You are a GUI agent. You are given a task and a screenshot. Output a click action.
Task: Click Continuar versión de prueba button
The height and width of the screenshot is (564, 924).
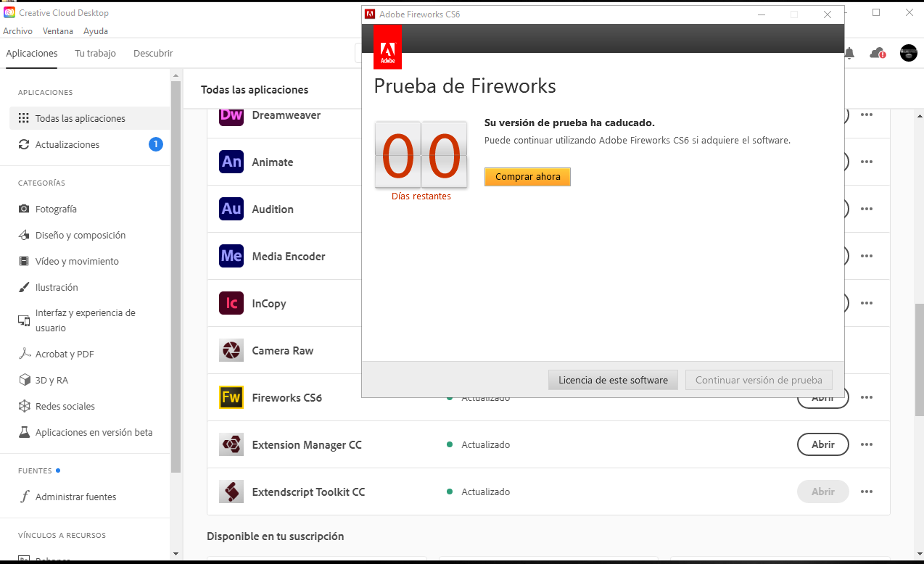tap(759, 380)
